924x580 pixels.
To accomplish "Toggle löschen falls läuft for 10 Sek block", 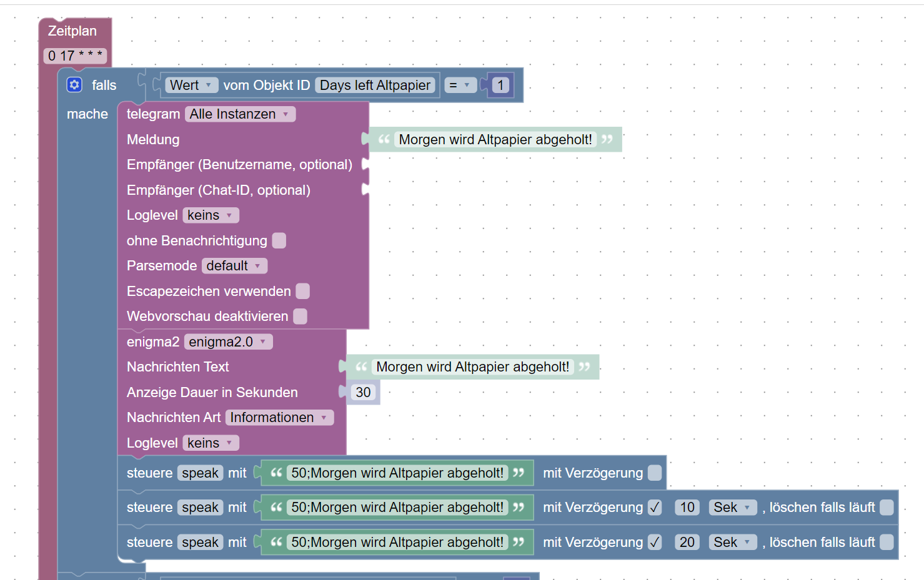I will click(887, 508).
